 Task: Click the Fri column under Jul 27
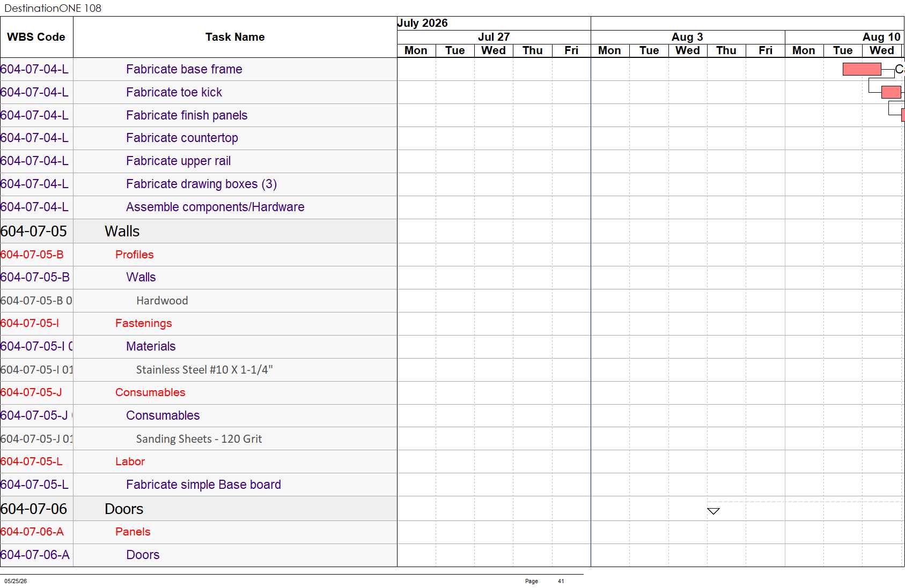click(571, 50)
